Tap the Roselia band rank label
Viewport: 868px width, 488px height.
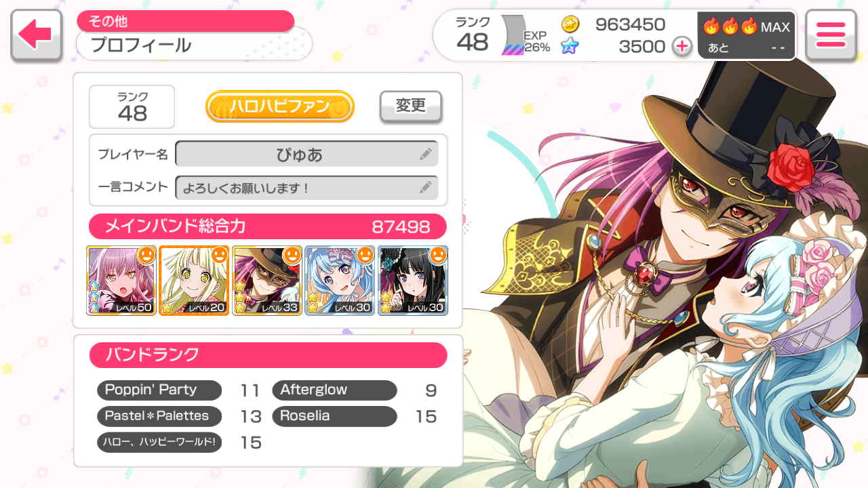[x=334, y=416]
